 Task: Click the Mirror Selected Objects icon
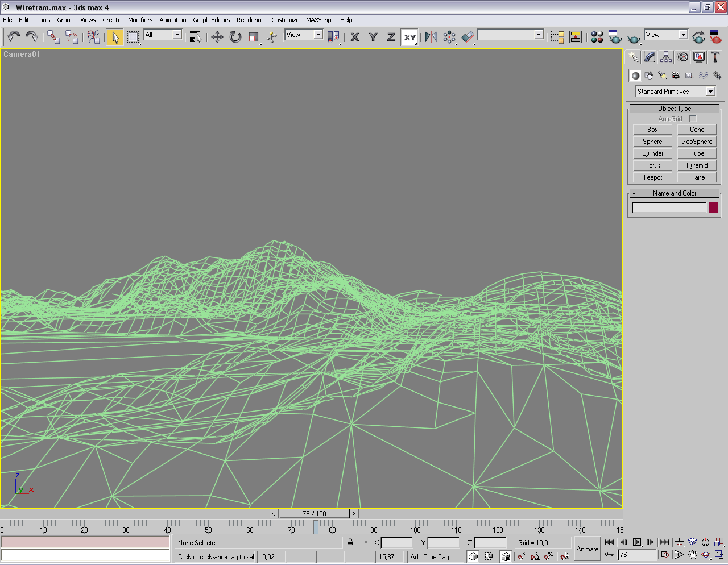click(x=431, y=37)
